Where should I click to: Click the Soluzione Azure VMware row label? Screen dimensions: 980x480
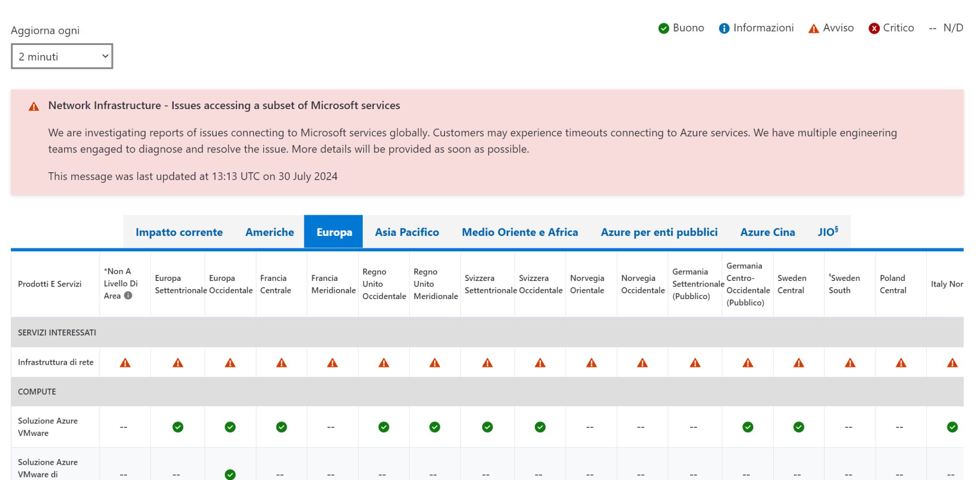(x=48, y=427)
